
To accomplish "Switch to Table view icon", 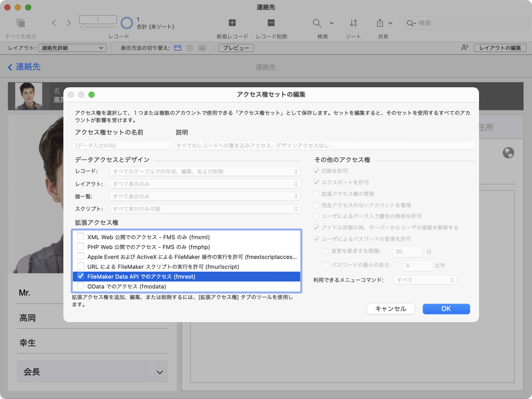I will click(x=202, y=48).
